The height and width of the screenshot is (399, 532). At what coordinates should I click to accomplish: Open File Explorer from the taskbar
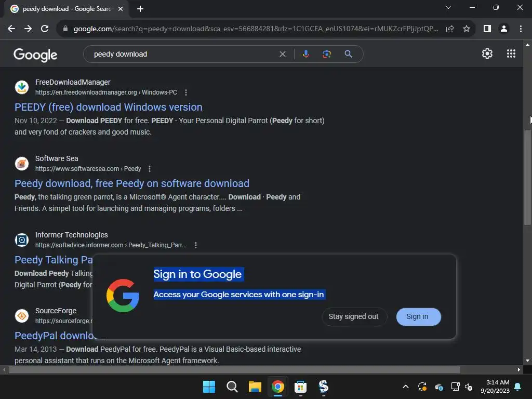click(255, 387)
